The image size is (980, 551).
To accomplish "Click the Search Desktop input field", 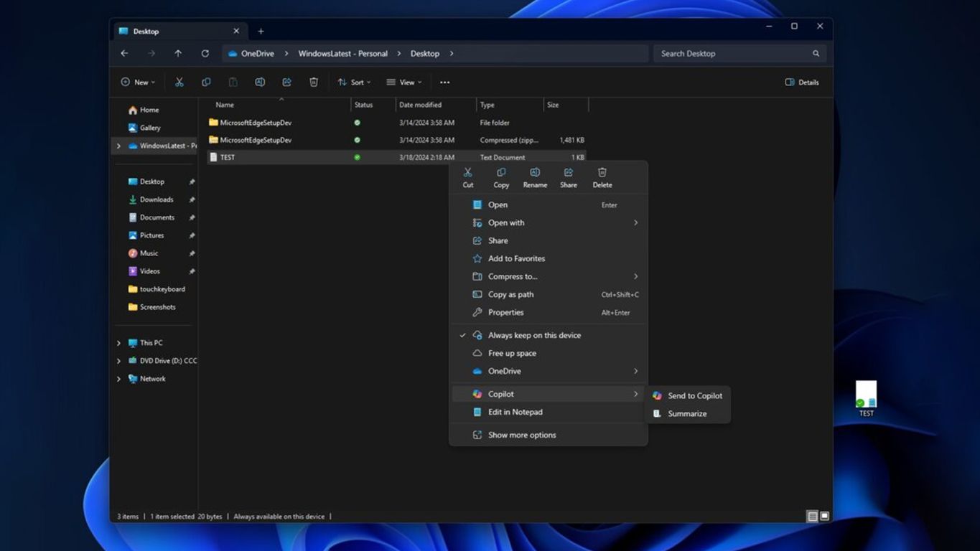I will tap(731, 54).
